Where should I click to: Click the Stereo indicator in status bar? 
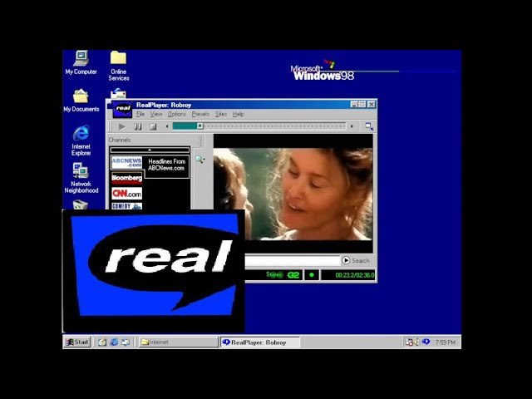coord(274,275)
